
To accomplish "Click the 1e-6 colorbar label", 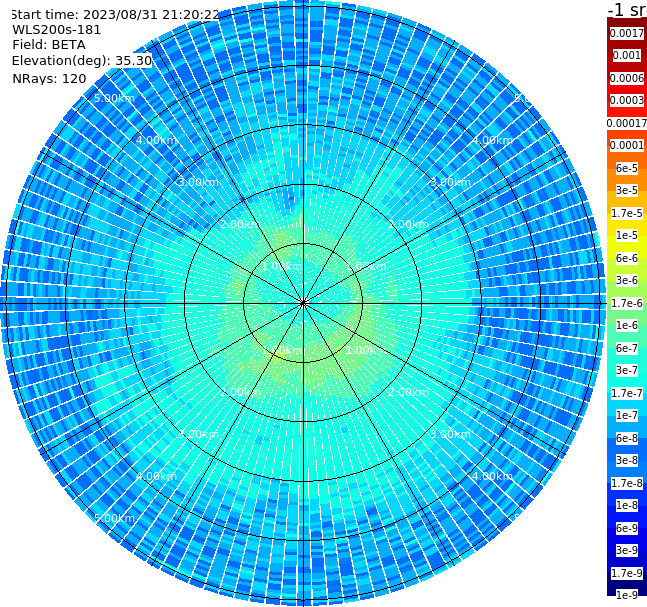I will point(627,325).
